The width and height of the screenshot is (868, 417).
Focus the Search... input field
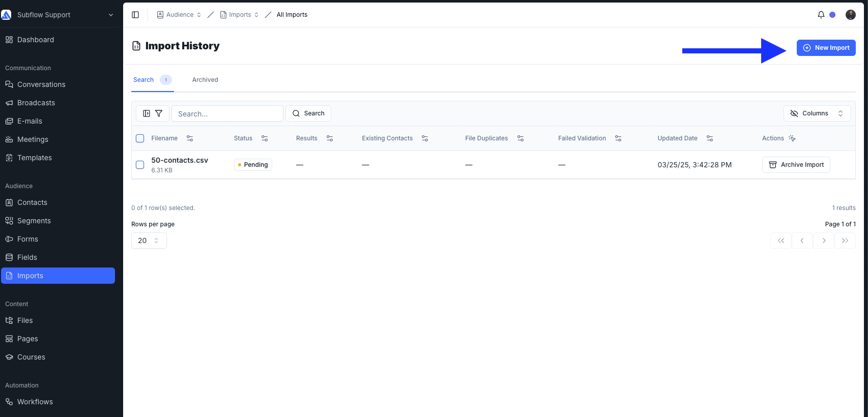click(x=227, y=113)
